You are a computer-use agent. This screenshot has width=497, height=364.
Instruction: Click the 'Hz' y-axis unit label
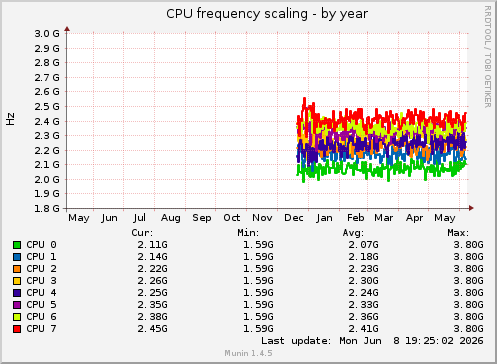pos(11,119)
